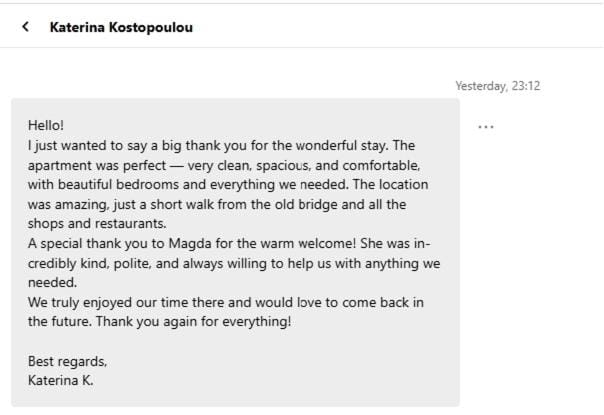604x415 pixels.
Task: Go back using the left chevron arrow
Action: coord(26,27)
